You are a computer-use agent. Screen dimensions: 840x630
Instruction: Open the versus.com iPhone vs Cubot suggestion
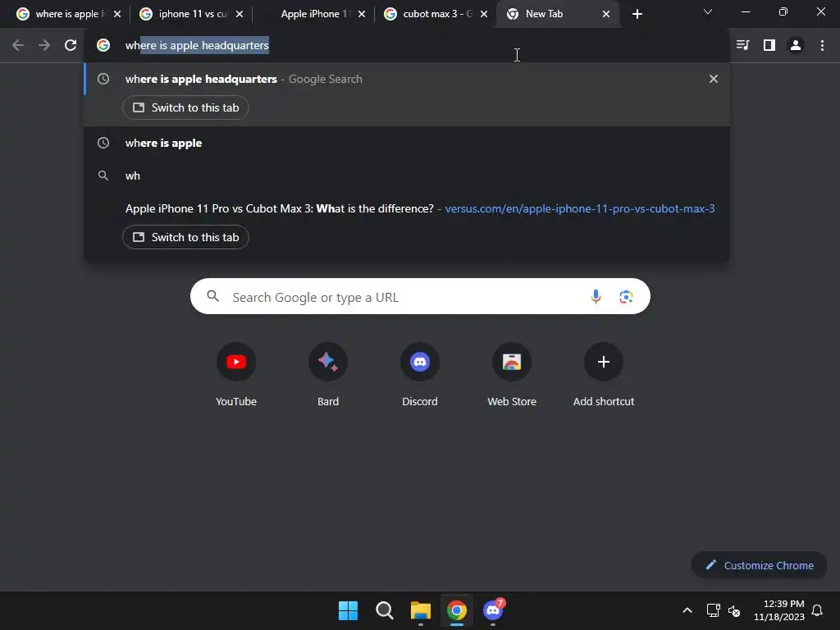pyautogui.click(x=407, y=209)
